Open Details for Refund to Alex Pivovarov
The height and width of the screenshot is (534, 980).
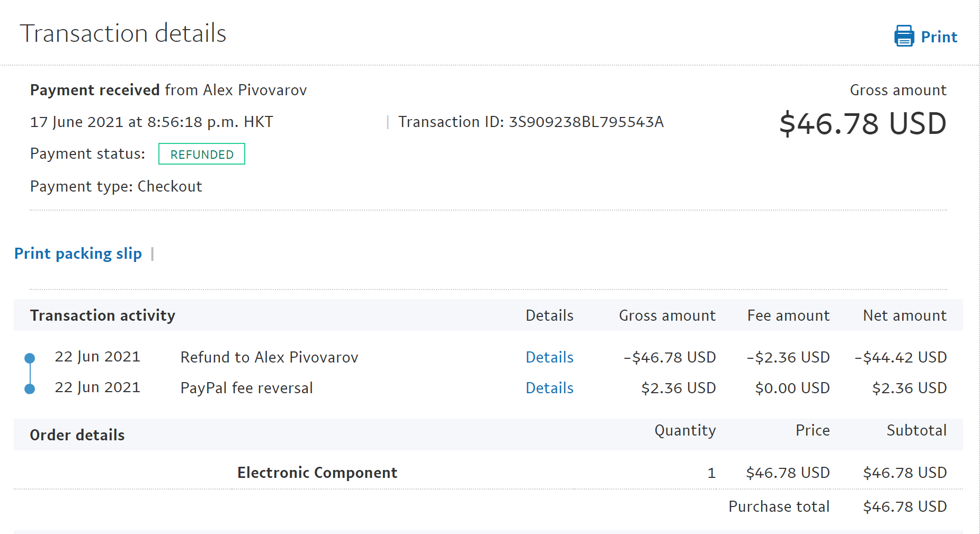click(x=549, y=357)
